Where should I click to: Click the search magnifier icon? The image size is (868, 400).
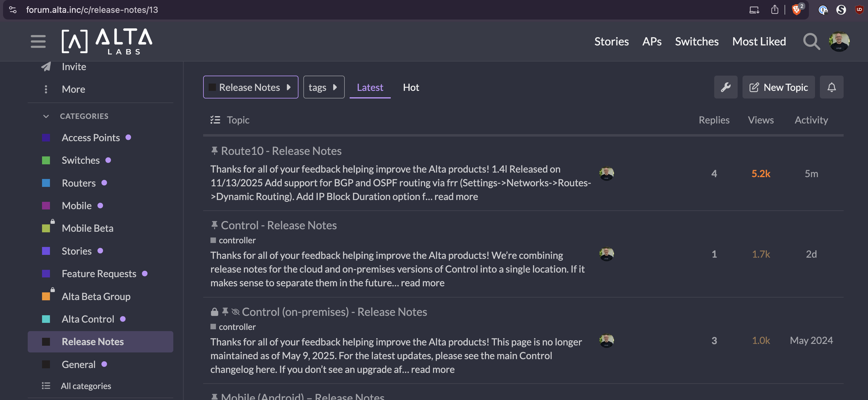point(811,41)
